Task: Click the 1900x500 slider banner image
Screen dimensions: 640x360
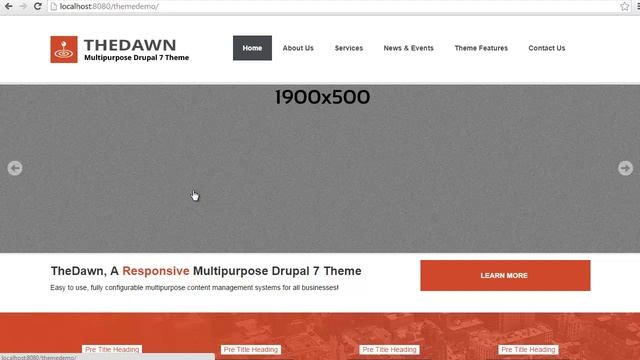Action: coord(320,169)
